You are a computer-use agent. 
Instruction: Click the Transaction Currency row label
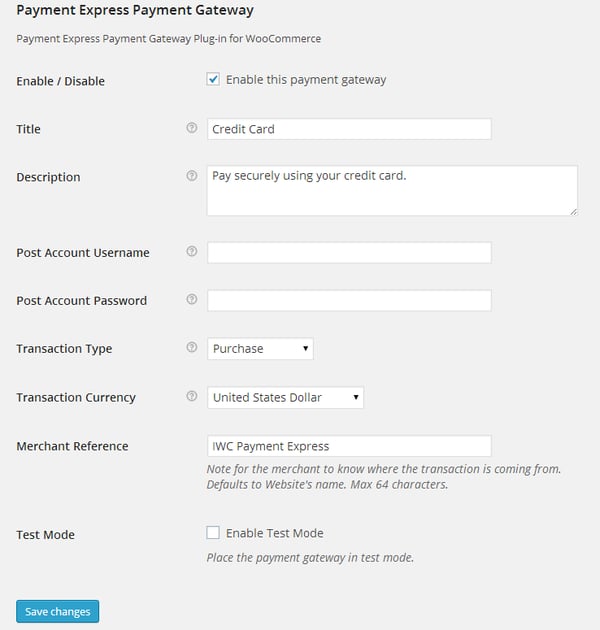(x=76, y=398)
